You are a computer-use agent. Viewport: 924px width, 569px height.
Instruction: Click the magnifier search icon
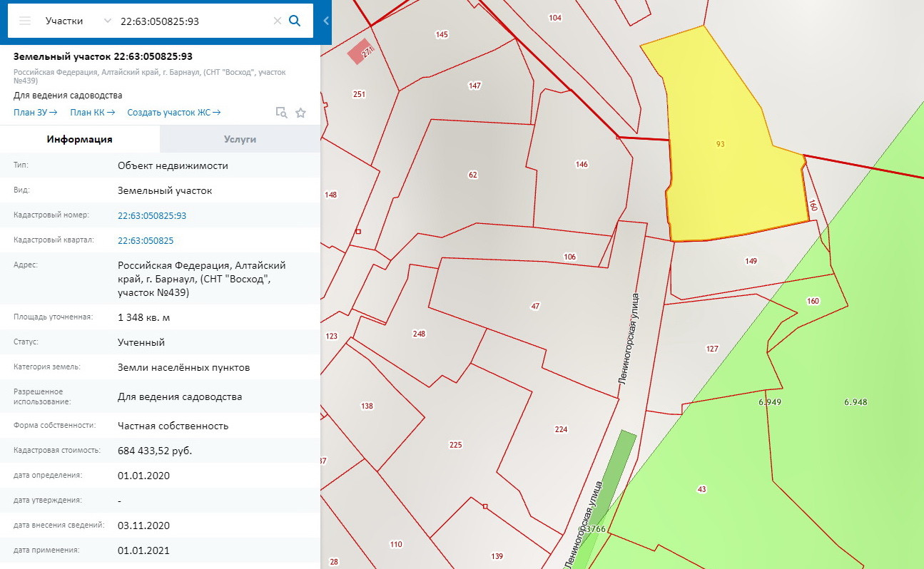[x=295, y=21]
